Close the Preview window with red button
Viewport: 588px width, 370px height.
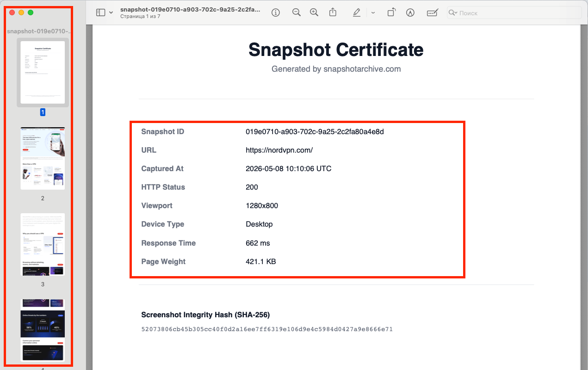click(12, 12)
